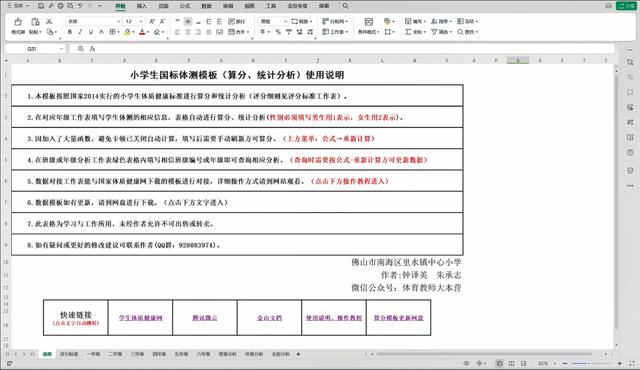Viewport: 640px width, 370px height.
Task: Center text horizontally
Action: tap(188, 32)
